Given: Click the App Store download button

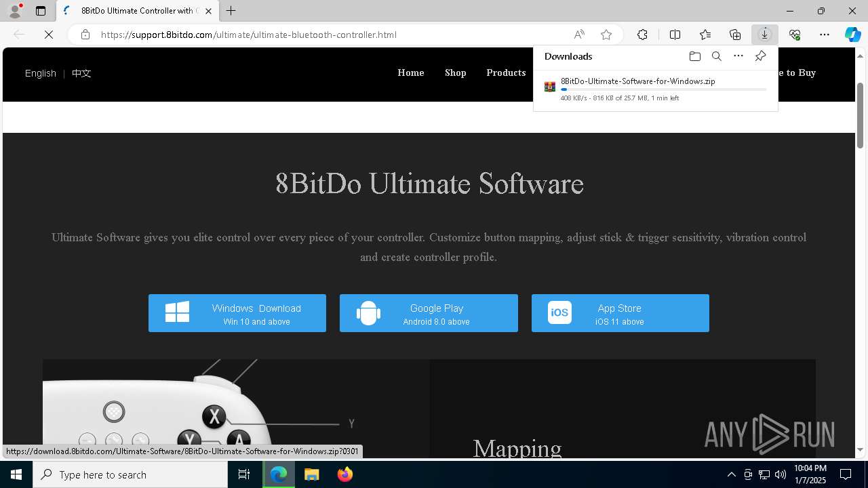Looking at the screenshot, I should coord(620,313).
